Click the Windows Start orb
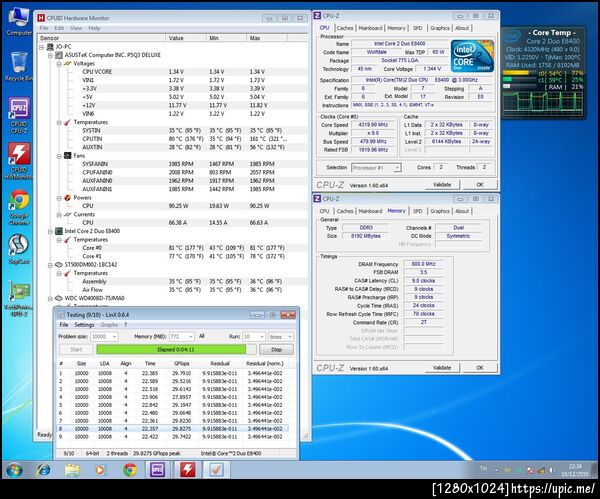Image resolution: width=600 pixels, height=499 pixels. (15, 470)
